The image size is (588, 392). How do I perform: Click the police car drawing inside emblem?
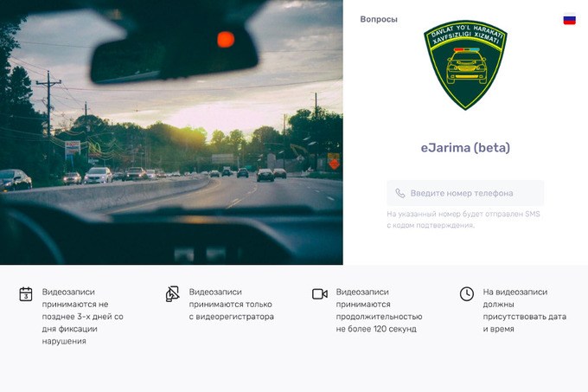pyautogui.click(x=465, y=67)
